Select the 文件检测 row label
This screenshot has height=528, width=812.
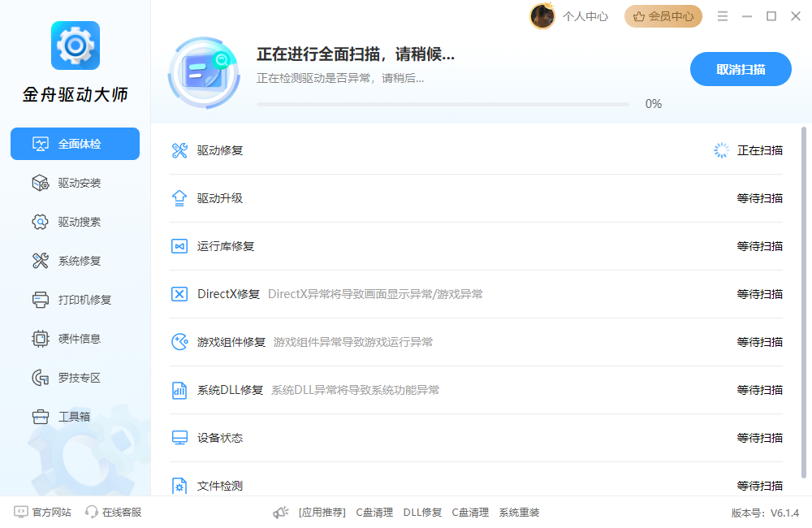click(220, 486)
